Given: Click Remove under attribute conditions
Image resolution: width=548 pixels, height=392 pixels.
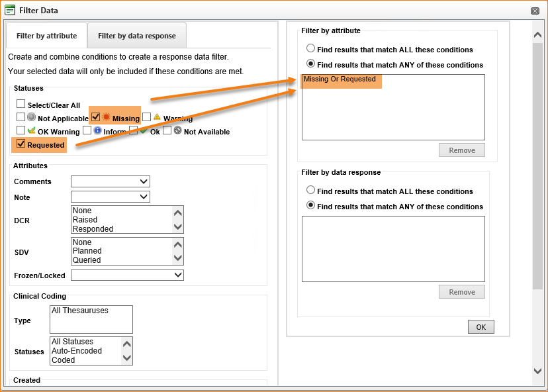Looking at the screenshot, I should pyautogui.click(x=462, y=150).
